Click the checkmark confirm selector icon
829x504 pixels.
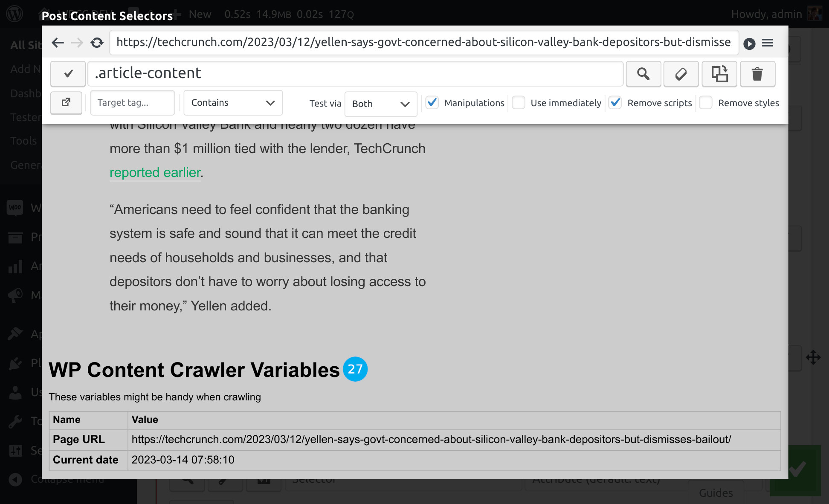[x=67, y=73]
